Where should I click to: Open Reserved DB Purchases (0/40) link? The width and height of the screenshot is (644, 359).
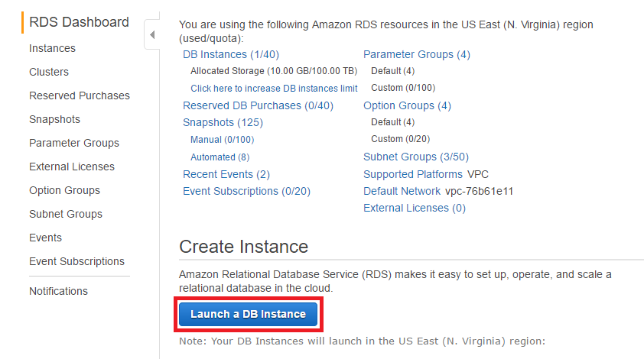click(258, 105)
